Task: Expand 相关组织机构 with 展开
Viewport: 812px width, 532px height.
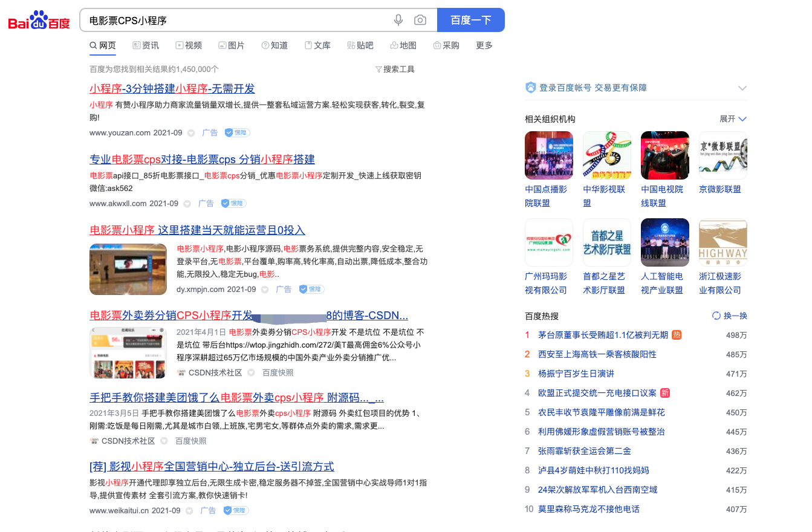Action: (733, 119)
